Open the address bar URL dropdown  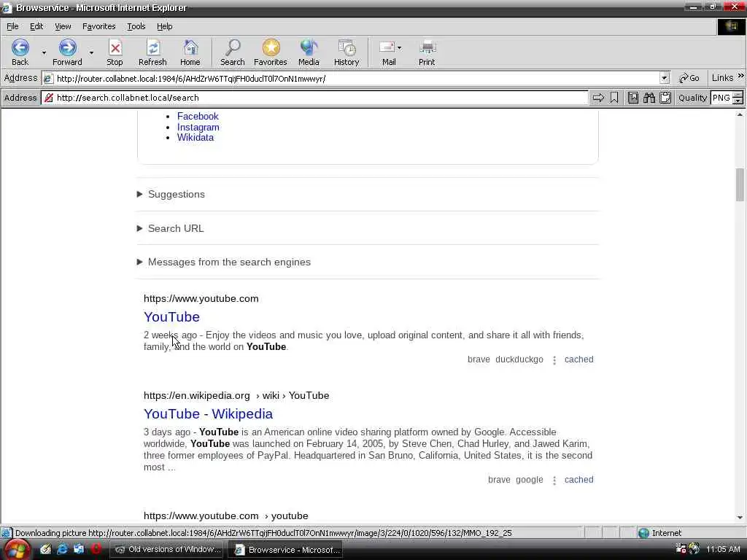pos(665,78)
